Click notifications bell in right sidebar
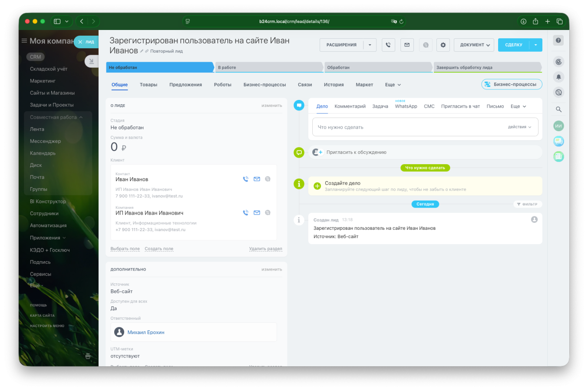 (558, 77)
